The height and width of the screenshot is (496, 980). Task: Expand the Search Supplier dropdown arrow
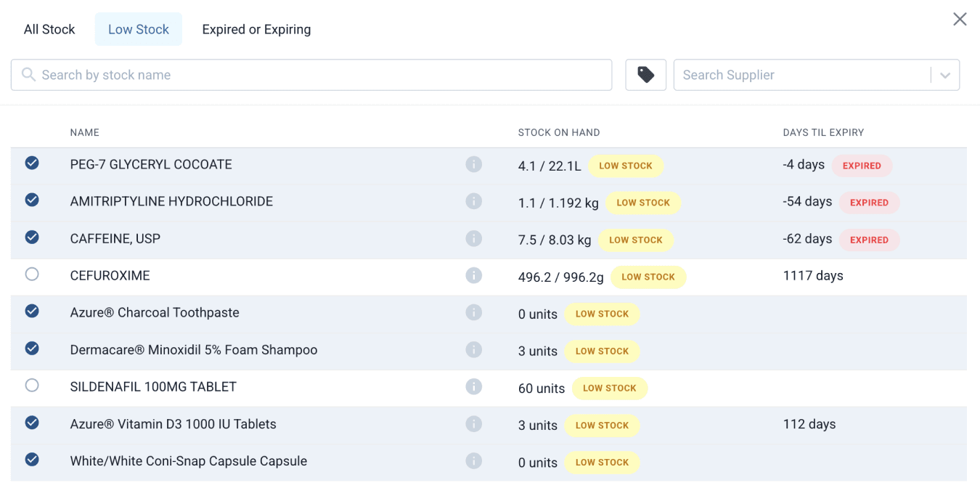click(945, 76)
